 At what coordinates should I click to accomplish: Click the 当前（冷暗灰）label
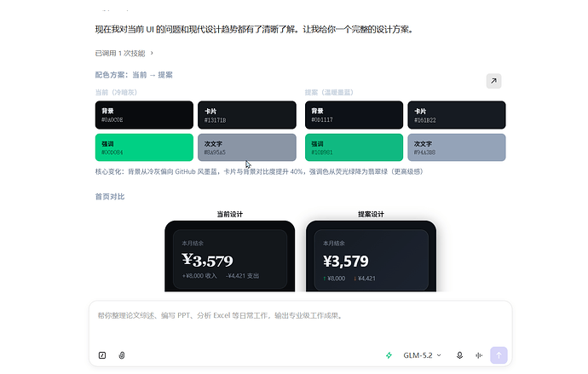pos(116,92)
